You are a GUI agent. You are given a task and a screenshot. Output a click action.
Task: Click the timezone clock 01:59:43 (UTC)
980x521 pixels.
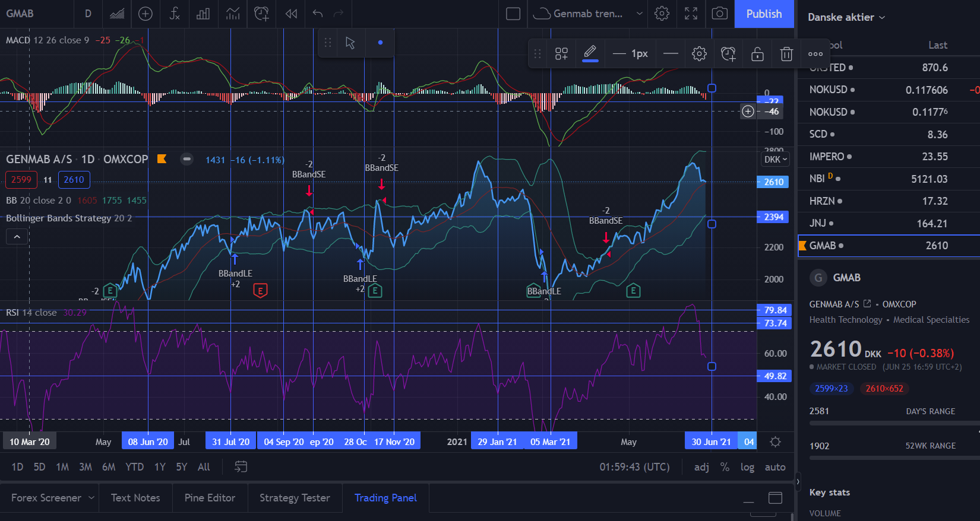pos(634,467)
